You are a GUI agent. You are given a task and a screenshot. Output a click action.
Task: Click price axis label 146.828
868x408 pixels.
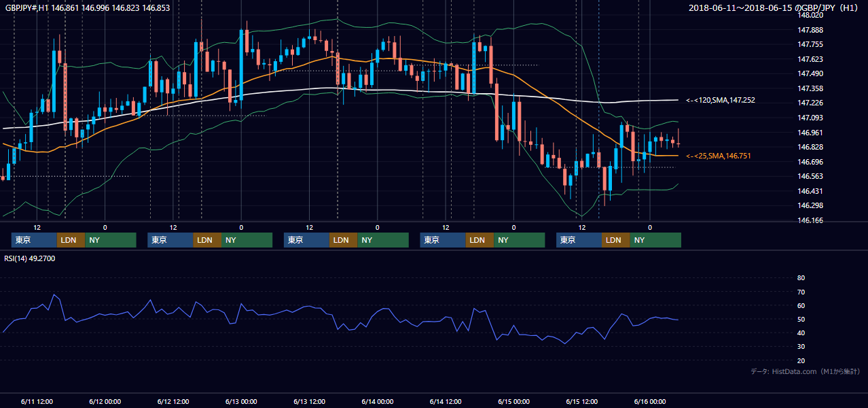810,147
